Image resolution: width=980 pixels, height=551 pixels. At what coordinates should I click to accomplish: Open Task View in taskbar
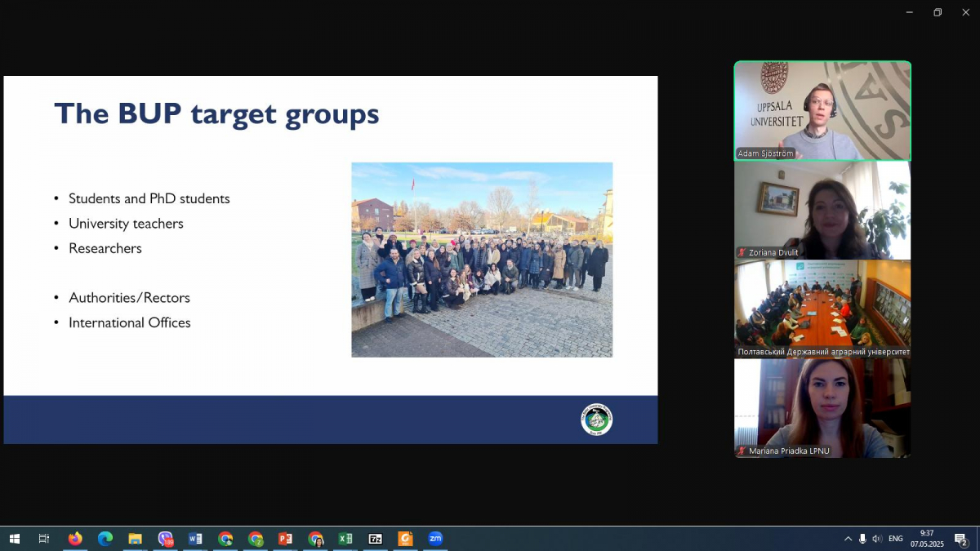(x=44, y=539)
